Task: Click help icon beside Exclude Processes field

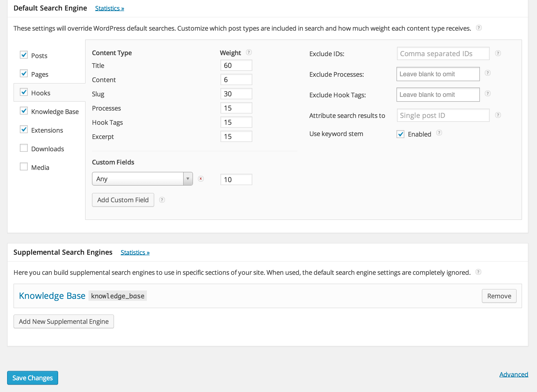Action: [x=487, y=73]
